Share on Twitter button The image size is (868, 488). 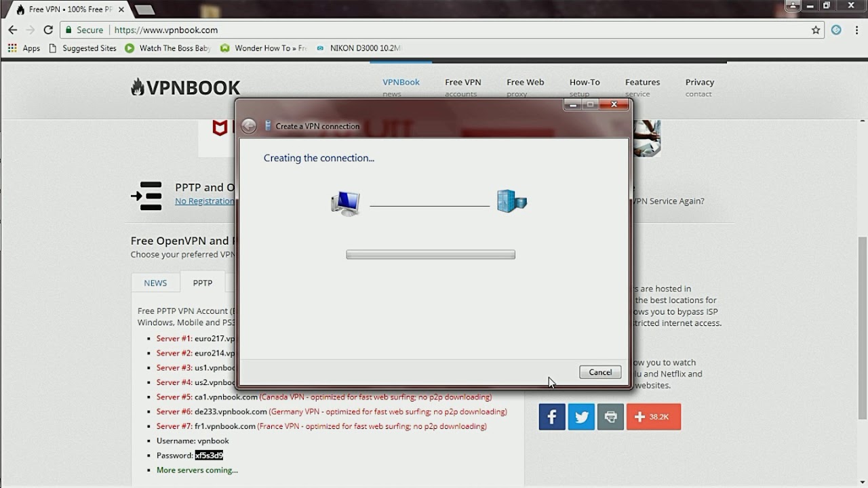click(581, 417)
